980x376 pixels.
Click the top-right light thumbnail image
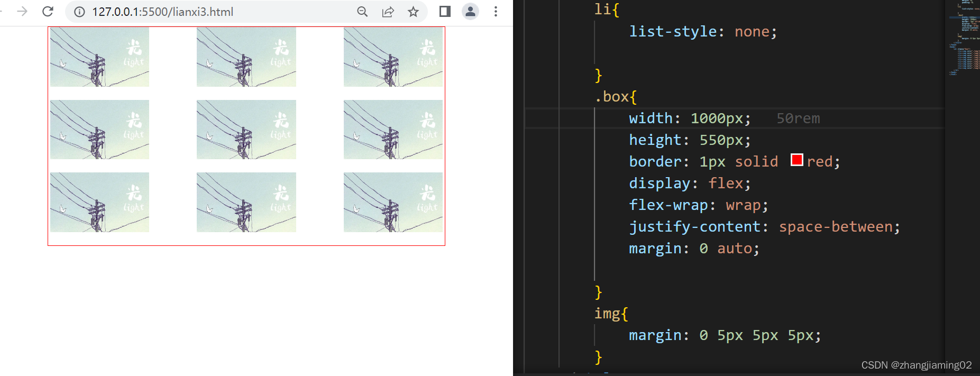393,57
